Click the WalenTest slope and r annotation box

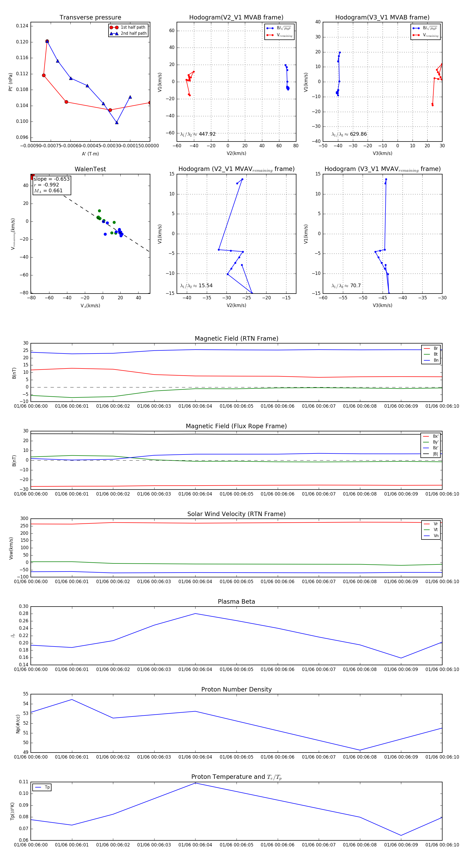coord(52,185)
